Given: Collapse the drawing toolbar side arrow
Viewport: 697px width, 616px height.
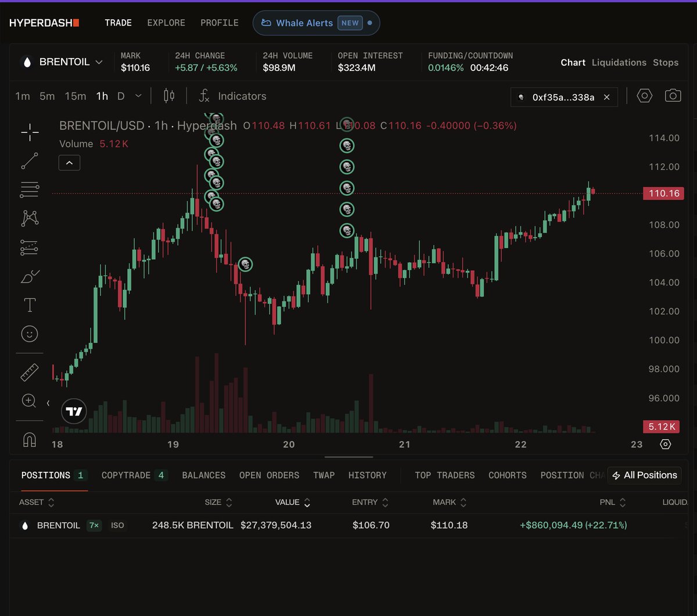Looking at the screenshot, I should coord(48,402).
